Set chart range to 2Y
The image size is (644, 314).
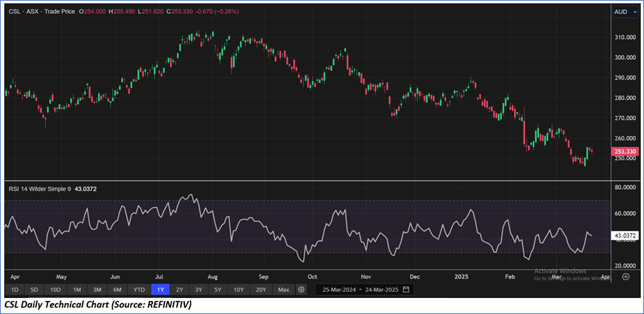179,289
